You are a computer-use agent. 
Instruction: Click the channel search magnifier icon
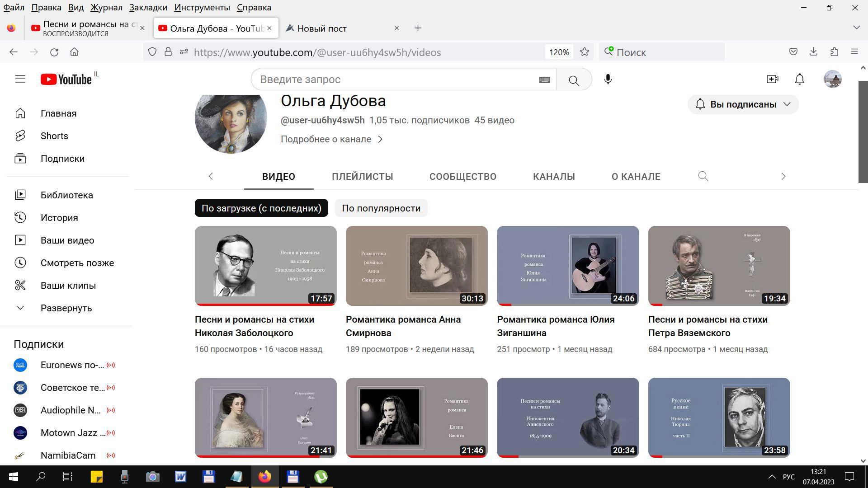tap(703, 176)
